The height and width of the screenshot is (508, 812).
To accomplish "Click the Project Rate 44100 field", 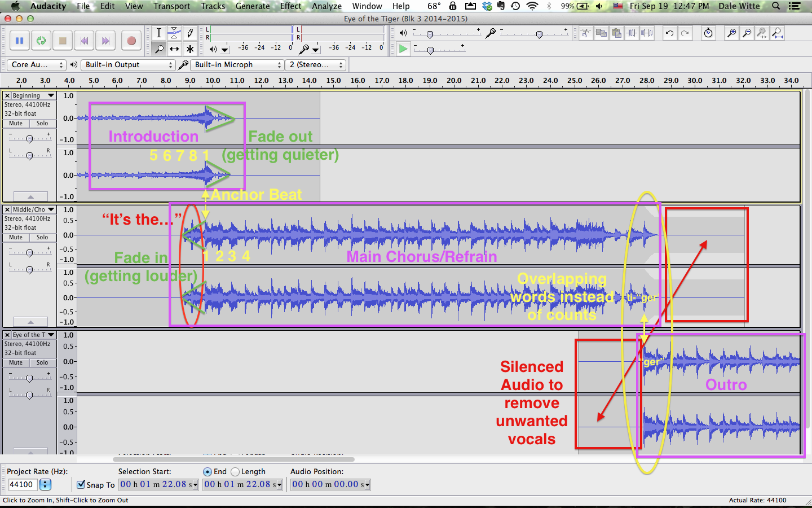I will point(23,484).
